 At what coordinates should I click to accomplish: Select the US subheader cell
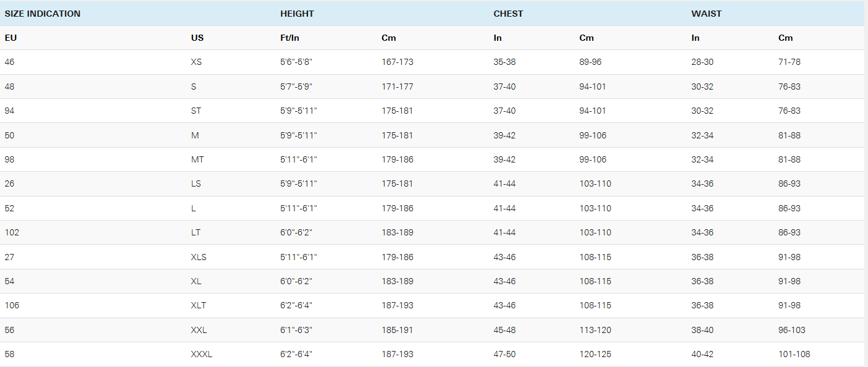(x=197, y=38)
